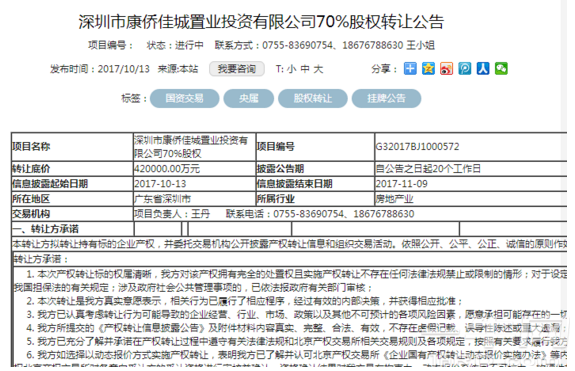Click 一、转让方承诺 section heading
The image size is (575, 371).
click(45, 229)
